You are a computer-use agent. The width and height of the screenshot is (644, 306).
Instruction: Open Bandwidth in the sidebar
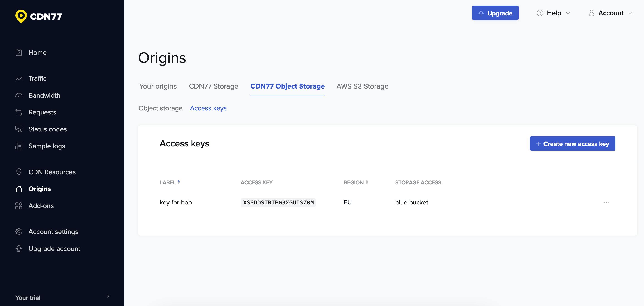[44, 95]
